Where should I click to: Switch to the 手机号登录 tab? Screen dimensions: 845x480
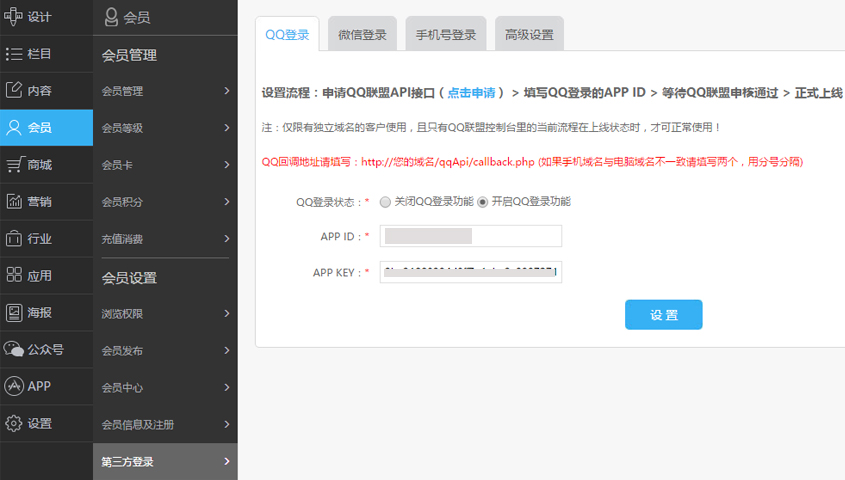(x=446, y=34)
